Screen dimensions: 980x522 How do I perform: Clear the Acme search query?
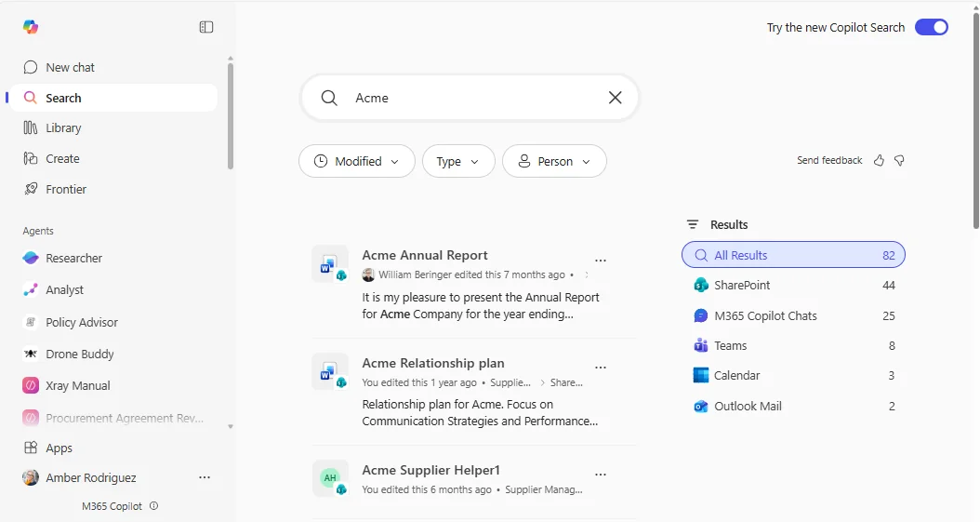(x=615, y=98)
